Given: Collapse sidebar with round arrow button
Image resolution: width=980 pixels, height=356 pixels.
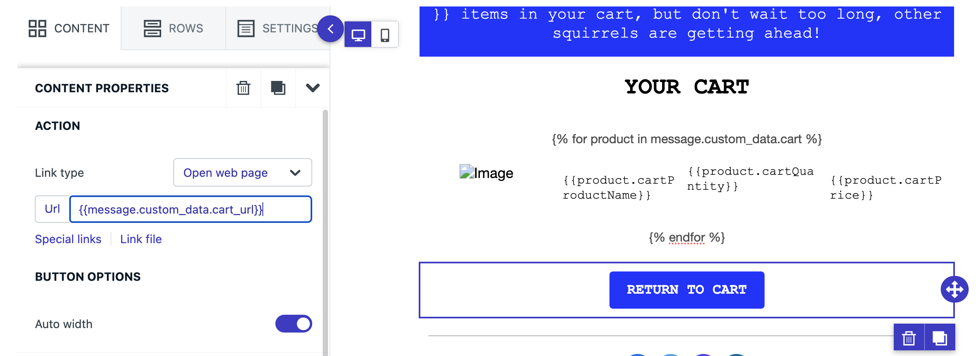Looking at the screenshot, I should tap(330, 29).
